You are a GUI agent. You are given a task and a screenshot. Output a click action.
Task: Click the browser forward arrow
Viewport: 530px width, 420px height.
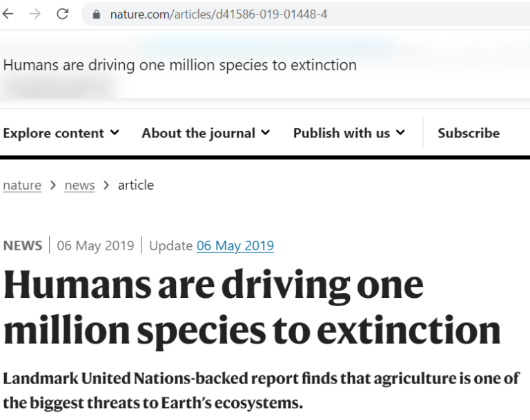pyautogui.click(x=35, y=14)
